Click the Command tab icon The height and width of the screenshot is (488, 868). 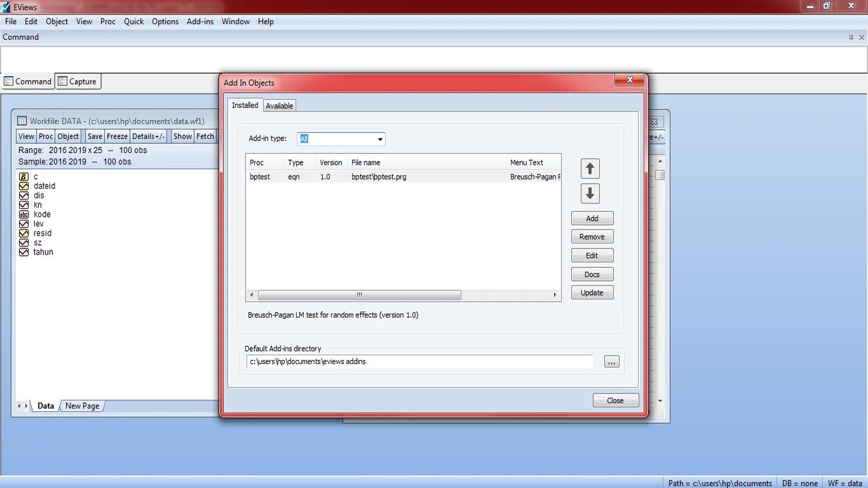[9, 81]
